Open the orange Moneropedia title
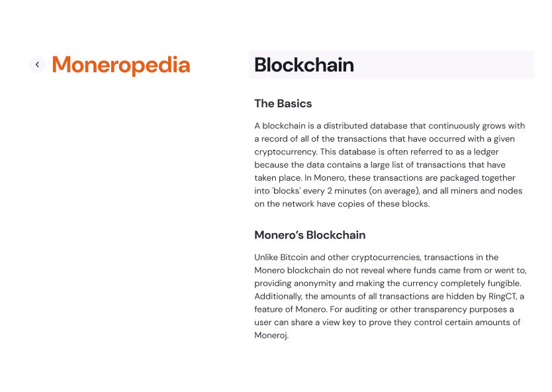The image size is (552, 392). click(121, 65)
